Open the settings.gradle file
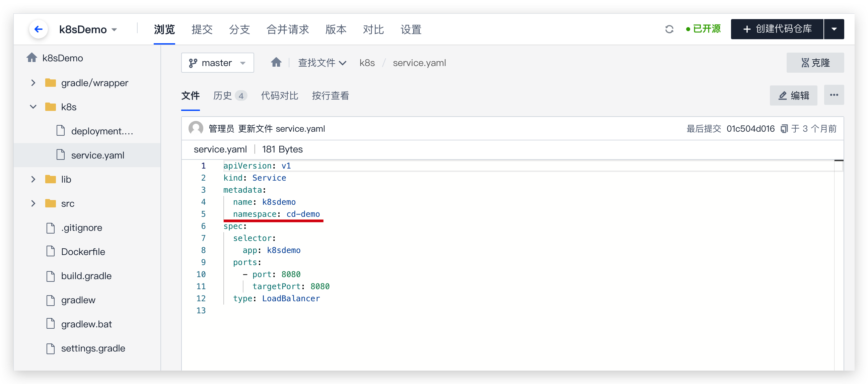 point(93,348)
